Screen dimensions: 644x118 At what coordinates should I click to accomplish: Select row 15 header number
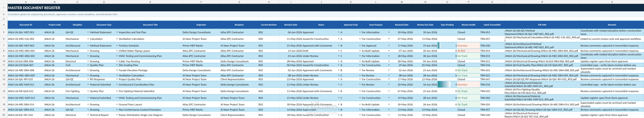[4, 84]
